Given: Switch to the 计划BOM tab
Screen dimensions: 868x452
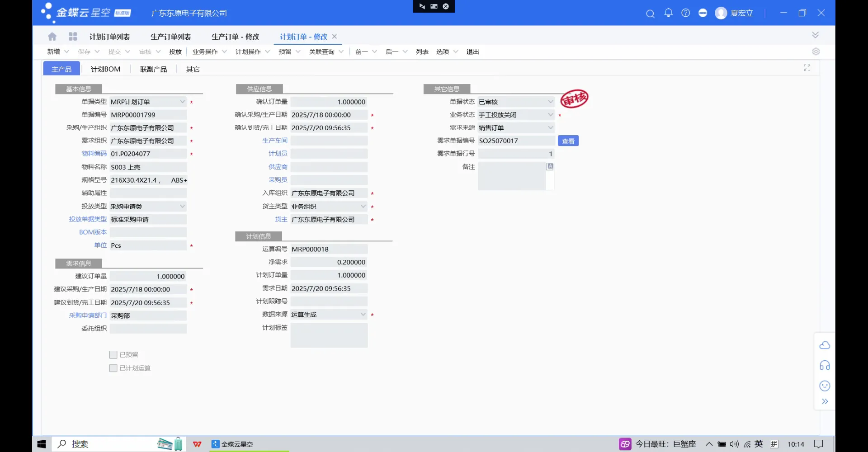Looking at the screenshot, I should pos(105,69).
